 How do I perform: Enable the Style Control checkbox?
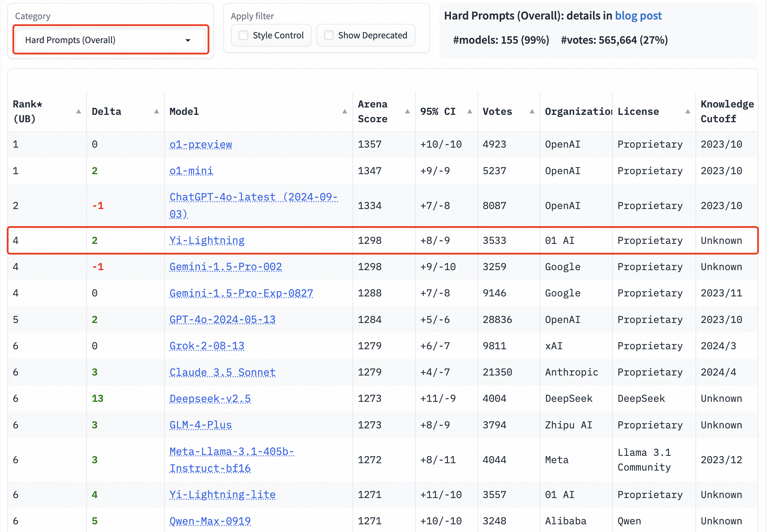tap(243, 35)
